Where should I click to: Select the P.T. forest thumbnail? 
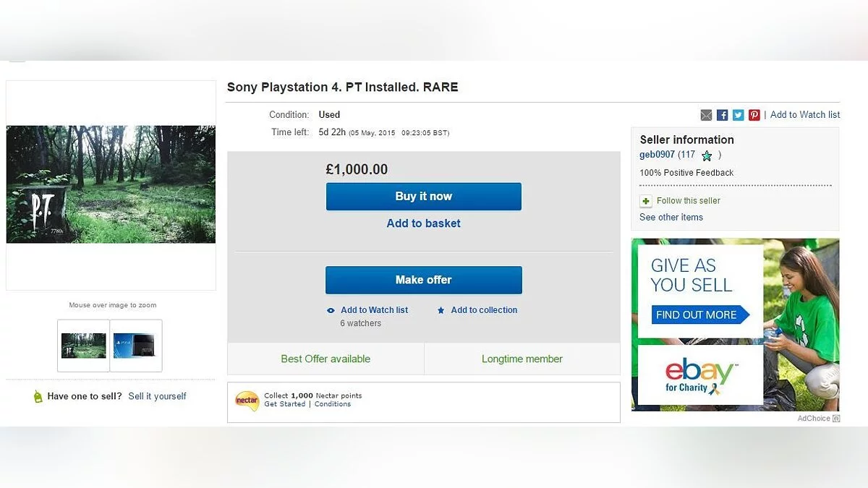point(83,346)
